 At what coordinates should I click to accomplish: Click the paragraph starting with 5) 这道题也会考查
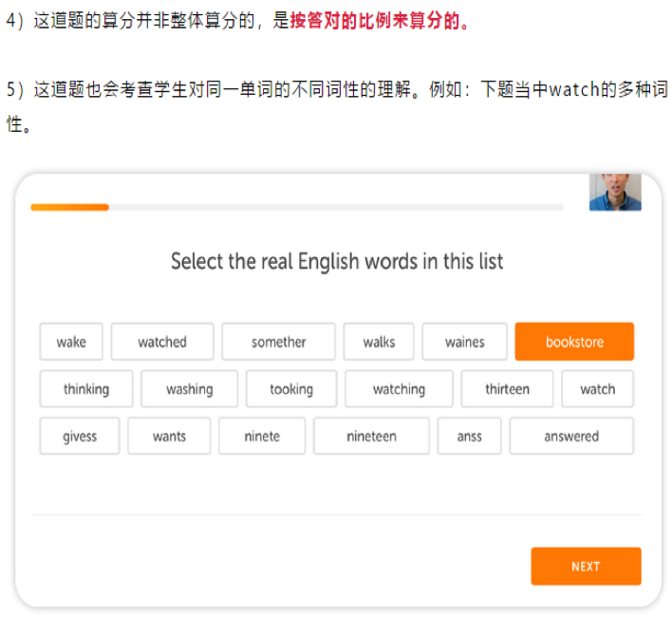pos(337,106)
